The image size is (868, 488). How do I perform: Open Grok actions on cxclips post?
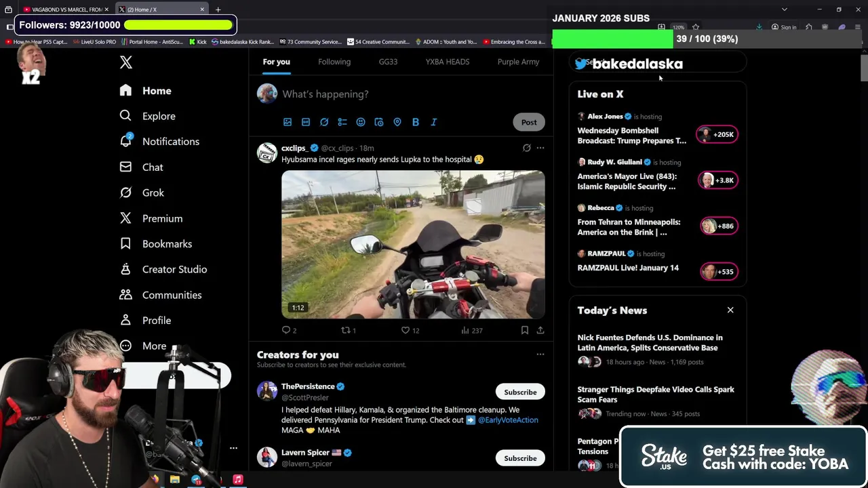(x=526, y=148)
